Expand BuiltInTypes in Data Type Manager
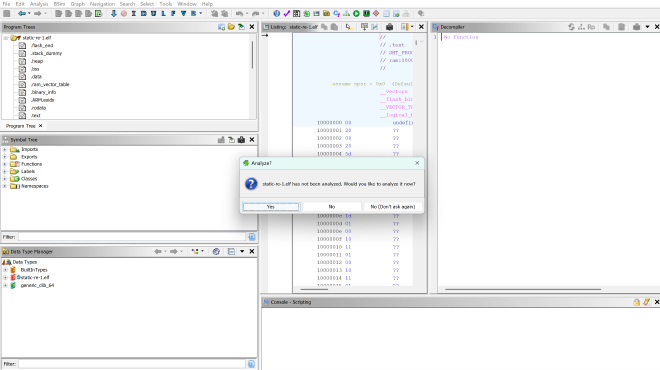The width and height of the screenshot is (660, 370). point(5,270)
